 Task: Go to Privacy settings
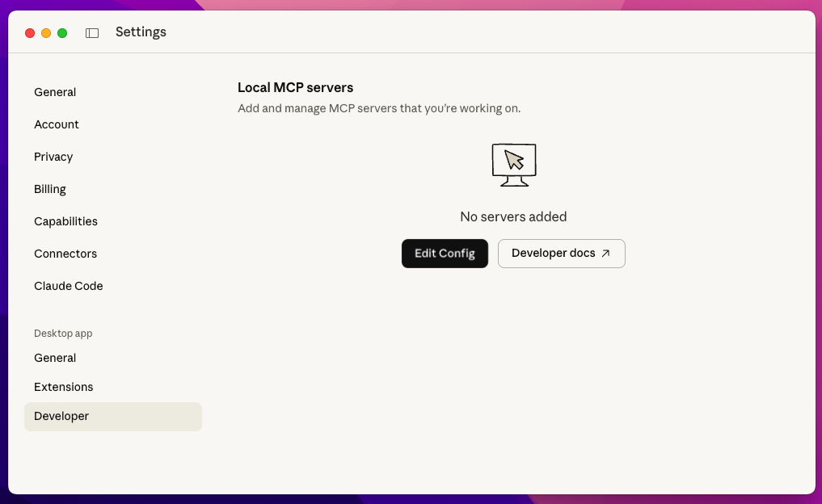pos(53,157)
